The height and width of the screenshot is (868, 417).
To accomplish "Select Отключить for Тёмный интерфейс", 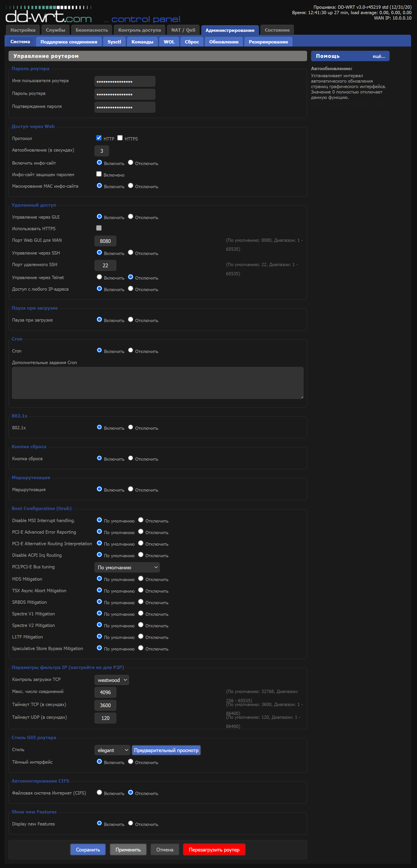I will click(130, 762).
